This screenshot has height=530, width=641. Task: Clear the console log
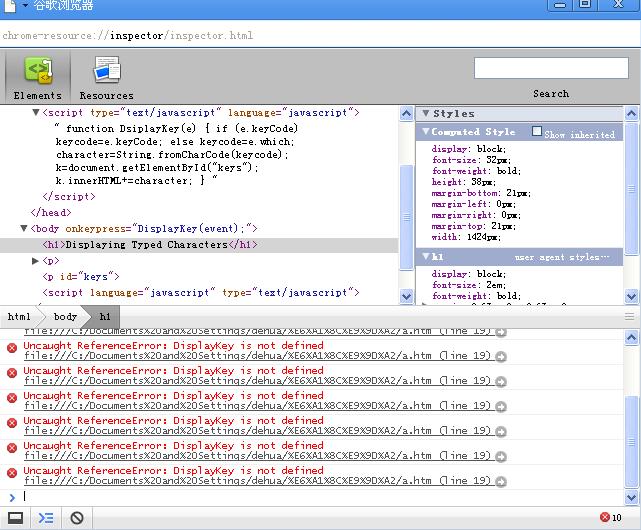(77, 518)
